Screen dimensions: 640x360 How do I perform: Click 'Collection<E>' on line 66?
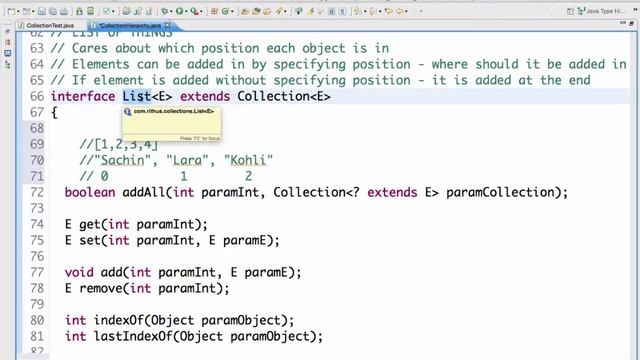[284, 96]
